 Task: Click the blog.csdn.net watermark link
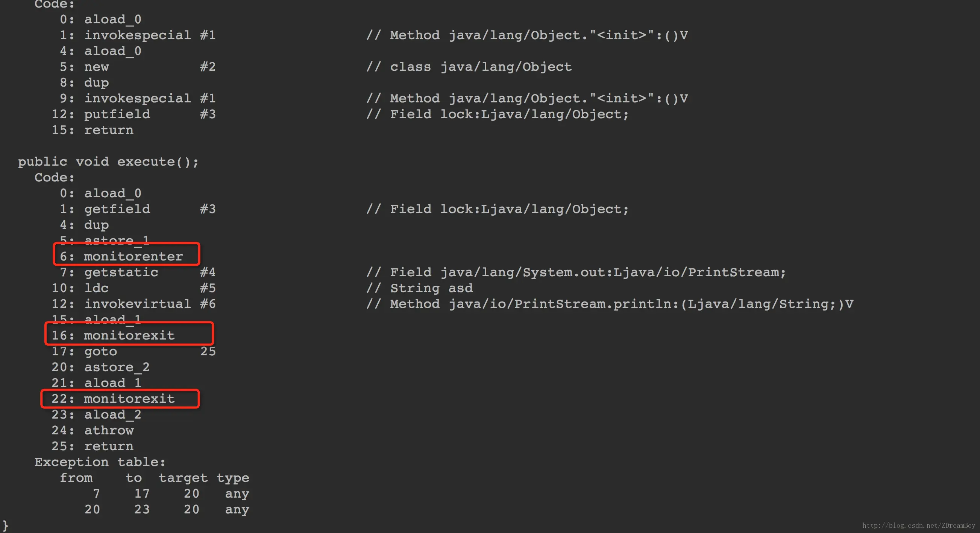click(918, 525)
